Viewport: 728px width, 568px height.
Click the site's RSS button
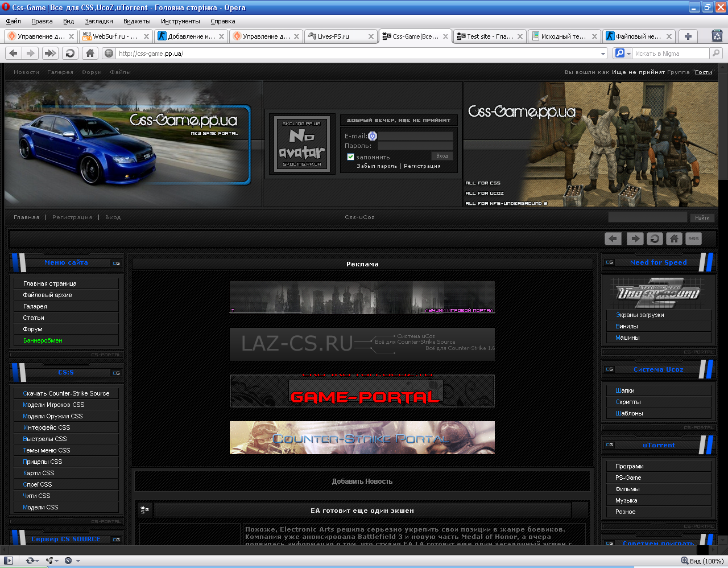pyautogui.click(x=693, y=238)
